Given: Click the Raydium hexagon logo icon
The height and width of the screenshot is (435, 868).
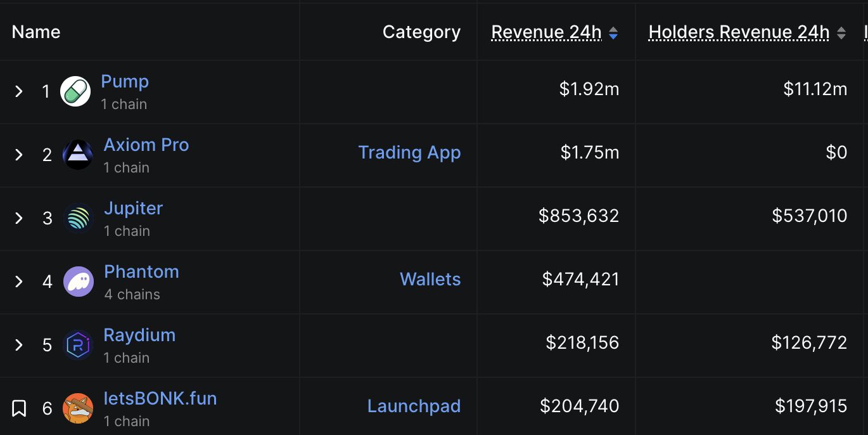Looking at the screenshot, I should point(78,345).
